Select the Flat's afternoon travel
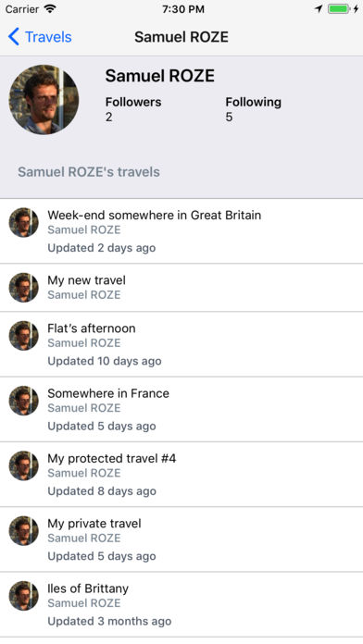This screenshot has height=644, width=363. pyautogui.click(x=181, y=344)
